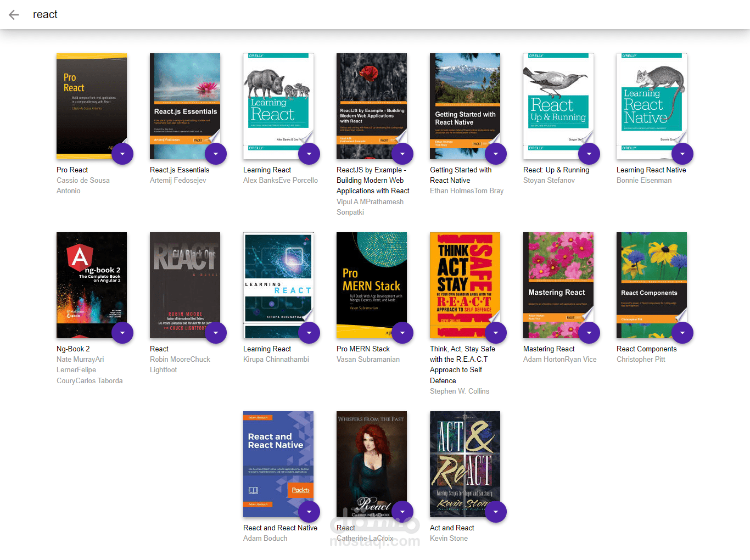Viewport: 750px width, 560px height.
Task: Click the 'Pro MERN Stack' title text
Action: point(363,349)
